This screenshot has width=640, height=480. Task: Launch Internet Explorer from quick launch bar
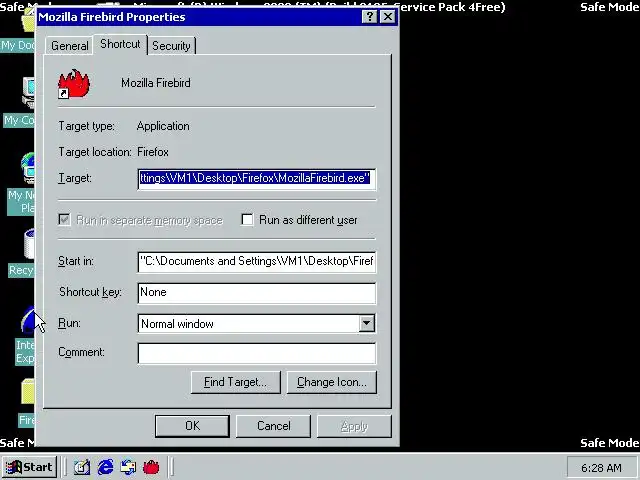click(x=105, y=467)
